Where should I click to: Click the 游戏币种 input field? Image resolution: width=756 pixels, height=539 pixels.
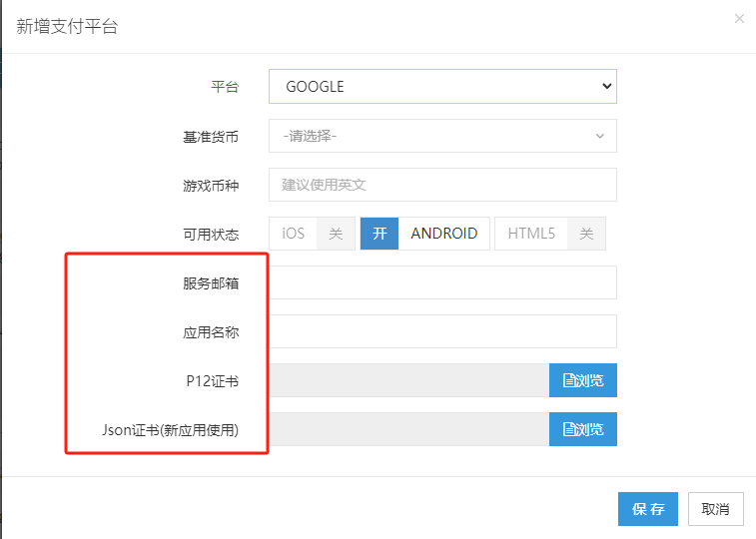pyautogui.click(x=442, y=185)
